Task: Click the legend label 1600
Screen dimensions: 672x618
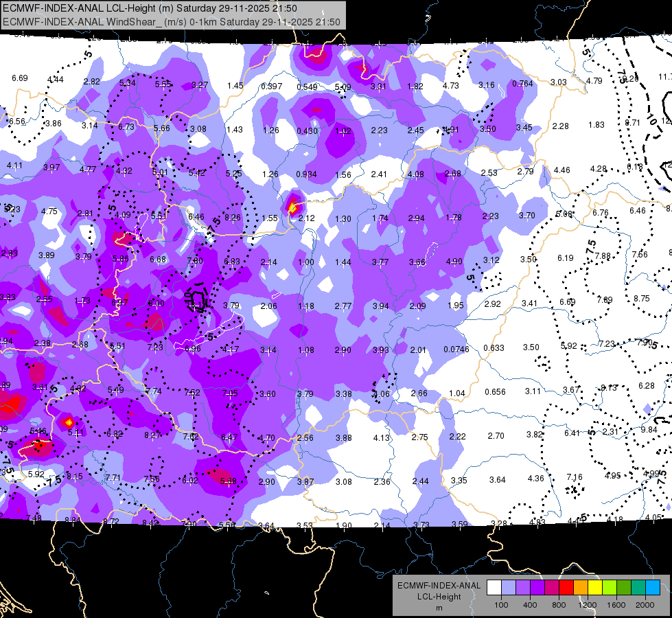Action: pos(616,605)
